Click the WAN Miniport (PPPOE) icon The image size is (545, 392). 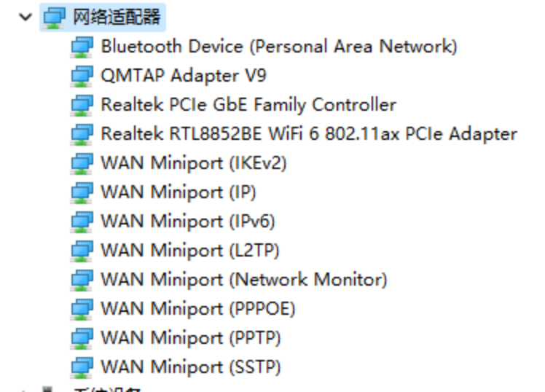pyautogui.click(x=82, y=310)
